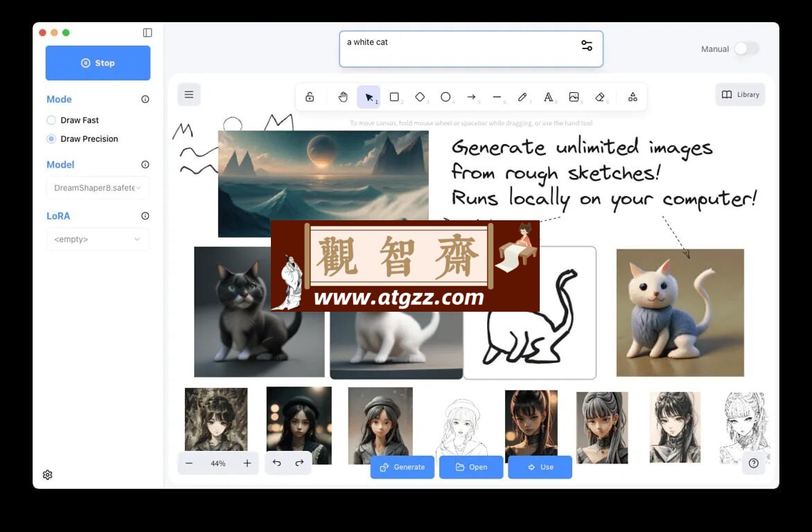Zoom in with the plus button
Screen dimensions: 812x532
(247, 463)
